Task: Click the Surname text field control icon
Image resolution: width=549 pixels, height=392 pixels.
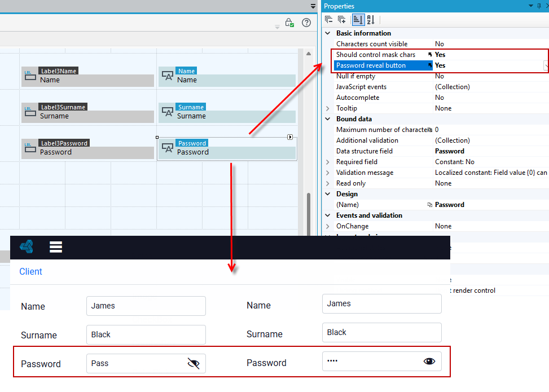Action: (x=168, y=112)
